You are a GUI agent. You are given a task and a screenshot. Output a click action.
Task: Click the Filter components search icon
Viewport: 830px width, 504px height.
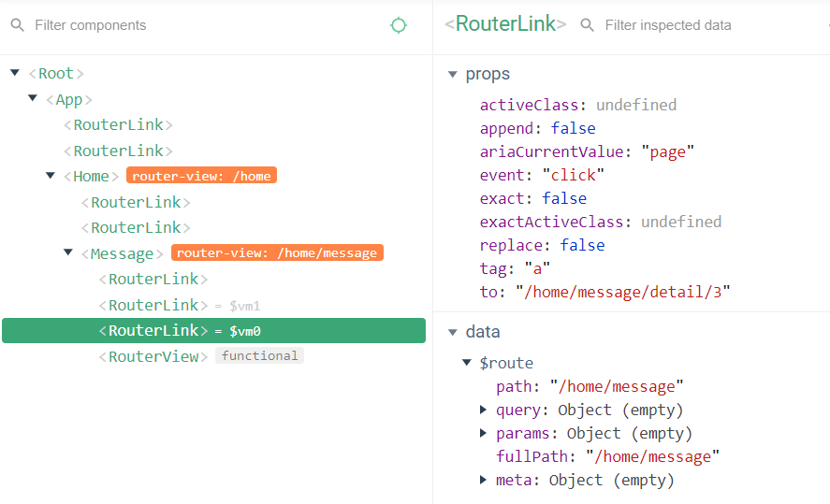click(x=18, y=25)
